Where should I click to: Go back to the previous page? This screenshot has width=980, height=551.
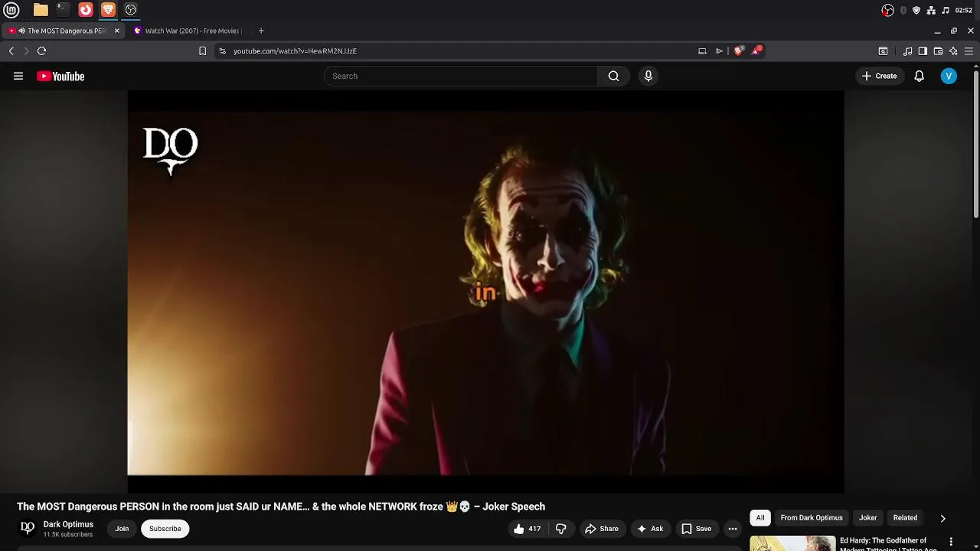pos(11,51)
